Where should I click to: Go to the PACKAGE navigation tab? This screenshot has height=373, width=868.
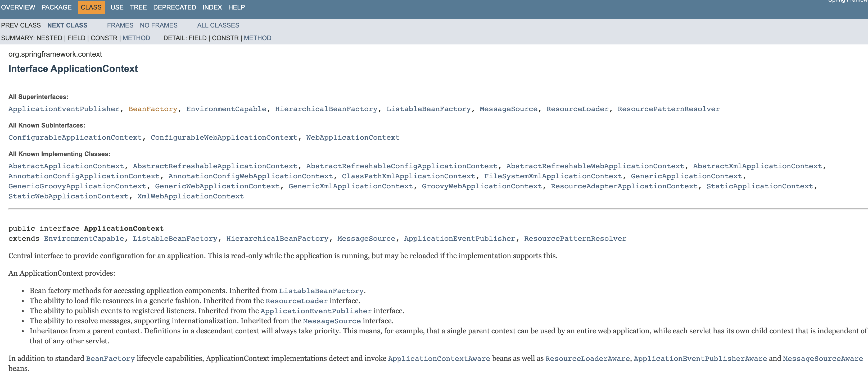point(56,7)
